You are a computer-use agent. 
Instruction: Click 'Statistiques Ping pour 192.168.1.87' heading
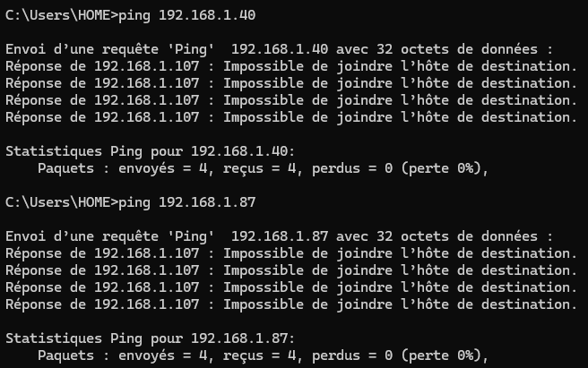tap(150, 338)
